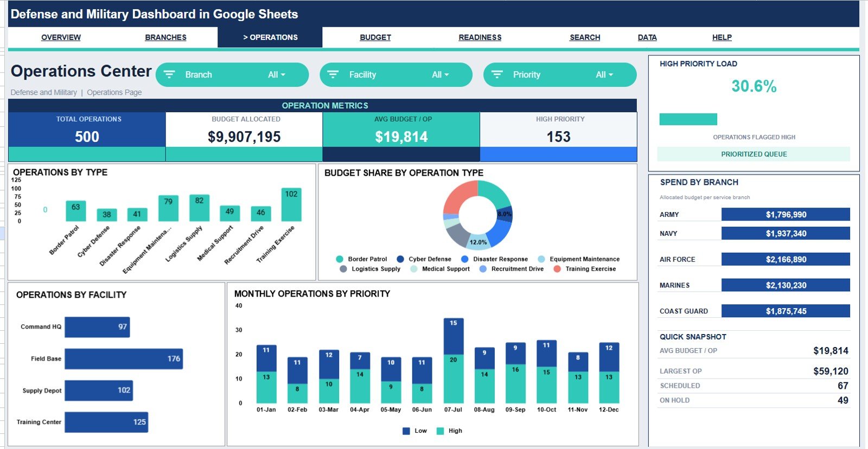Open the Search tab
Screen dimensions: 868x449
coord(585,37)
